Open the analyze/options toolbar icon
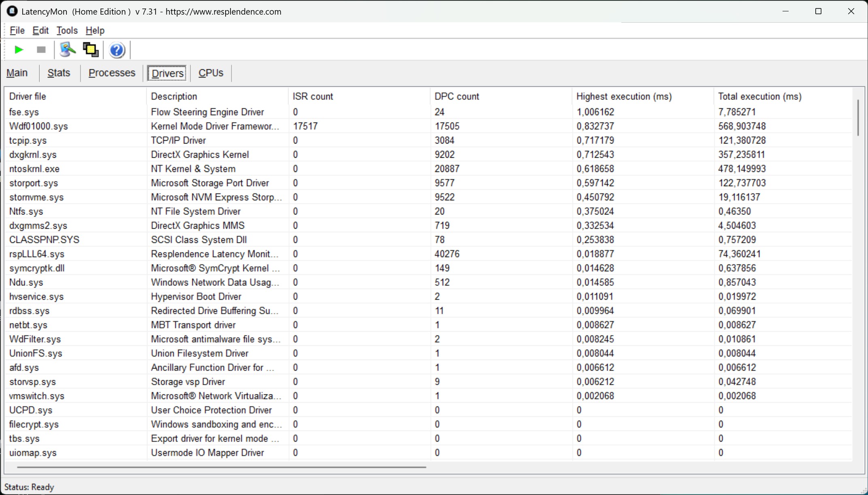Screen dimensions: 868x495 pos(67,50)
